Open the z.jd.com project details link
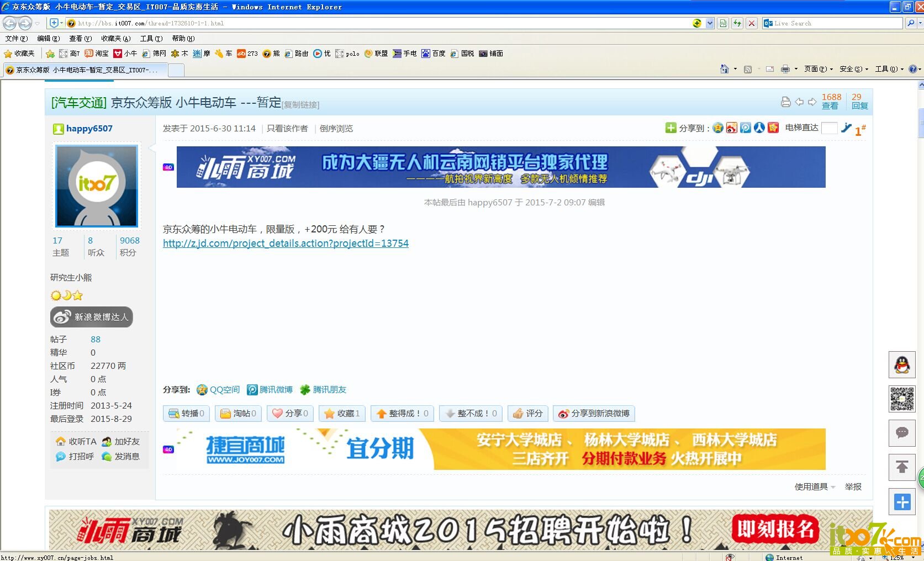 coord(286,243)
